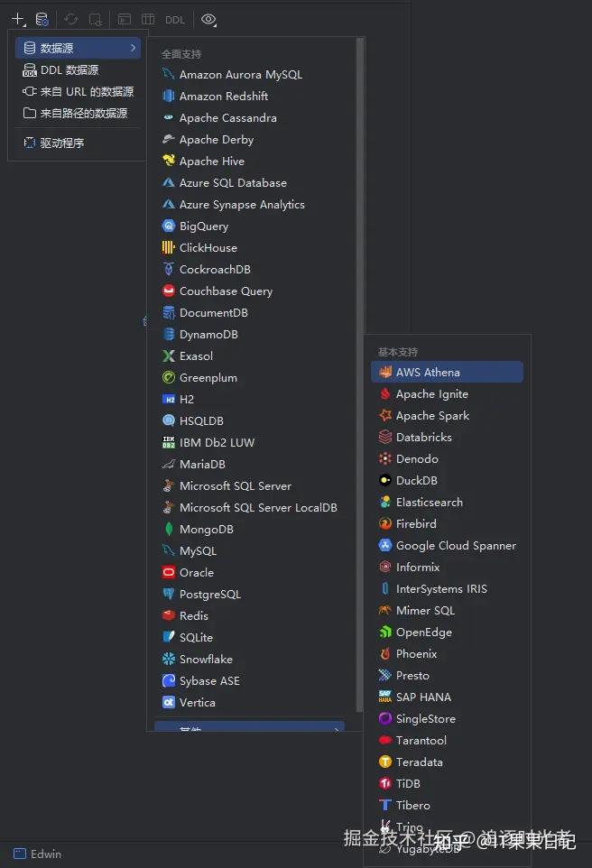The height and width of the screenshot is (868, 592).
Task: Click the Couchbase Query icon
Action: pos(169,291)
